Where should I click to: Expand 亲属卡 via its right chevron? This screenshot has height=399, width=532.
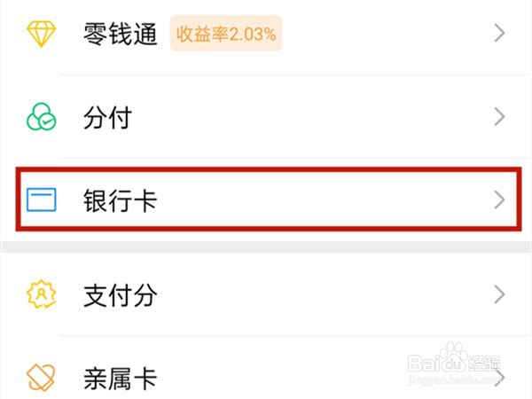pos(501,378)
